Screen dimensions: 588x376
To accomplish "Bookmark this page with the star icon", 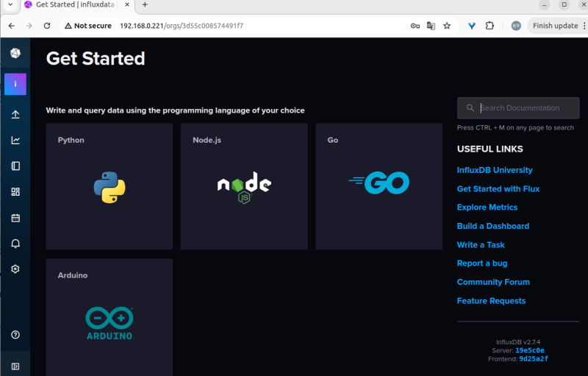I will [447, 26].
